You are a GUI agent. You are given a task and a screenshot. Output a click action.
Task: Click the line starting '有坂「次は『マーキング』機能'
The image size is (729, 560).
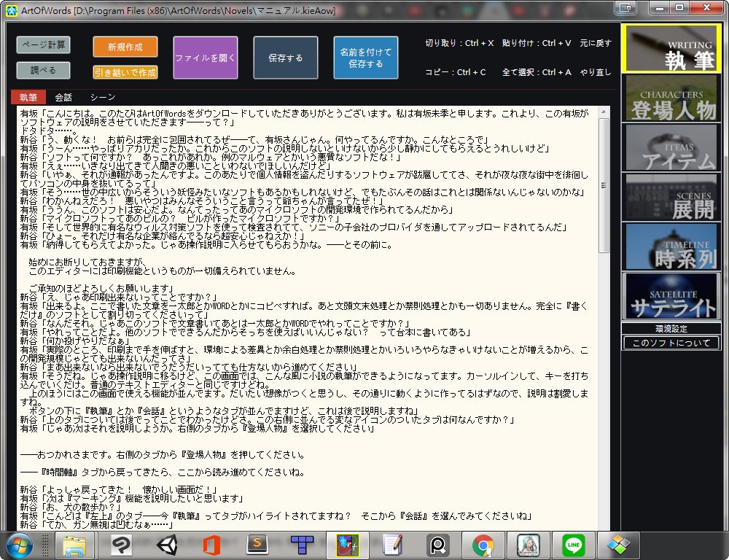pos(131,499)
